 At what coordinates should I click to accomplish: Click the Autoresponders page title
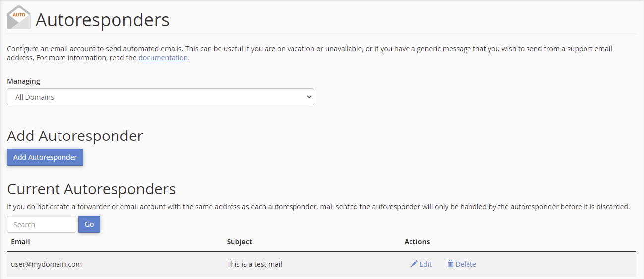pos(103,20)
